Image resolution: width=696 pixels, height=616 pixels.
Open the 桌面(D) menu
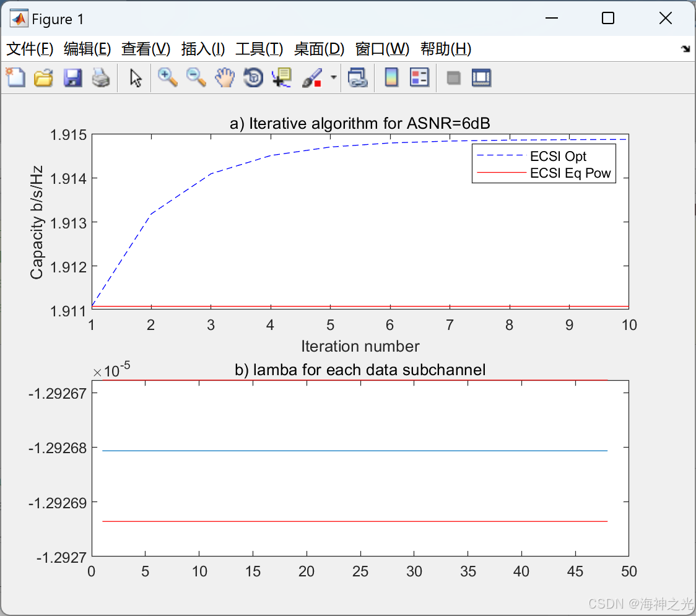pos(319,49)
